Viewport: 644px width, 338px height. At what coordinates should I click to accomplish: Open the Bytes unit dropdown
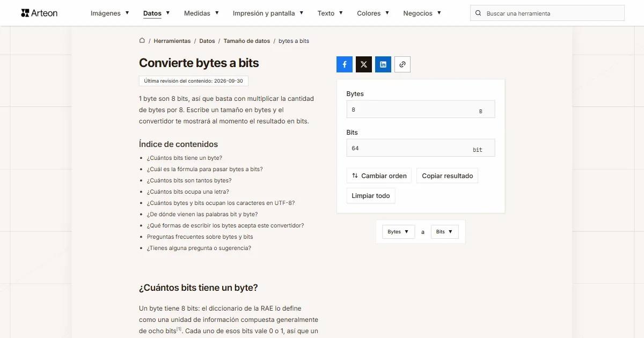pyautogui.click(x=398, y=232)
